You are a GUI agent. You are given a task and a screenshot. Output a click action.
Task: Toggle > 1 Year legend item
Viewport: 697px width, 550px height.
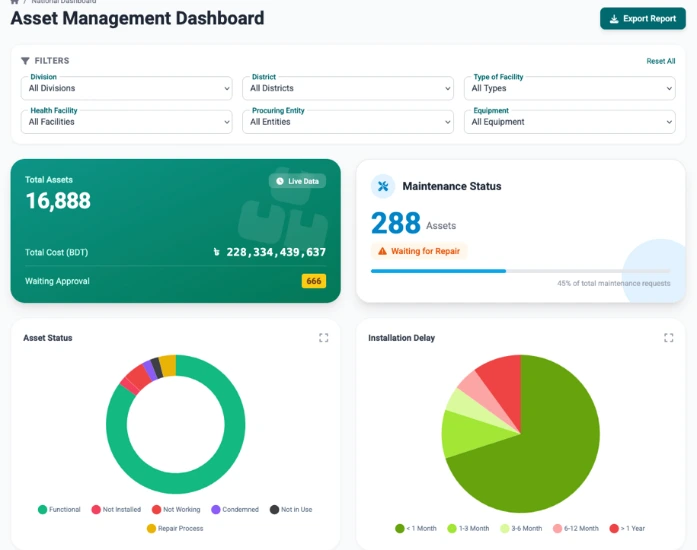pyautogui.click(x=627, y=529)
